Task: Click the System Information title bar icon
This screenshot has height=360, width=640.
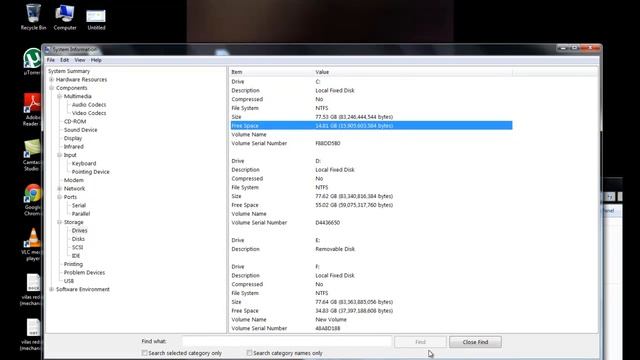Action: click(47, 49)
